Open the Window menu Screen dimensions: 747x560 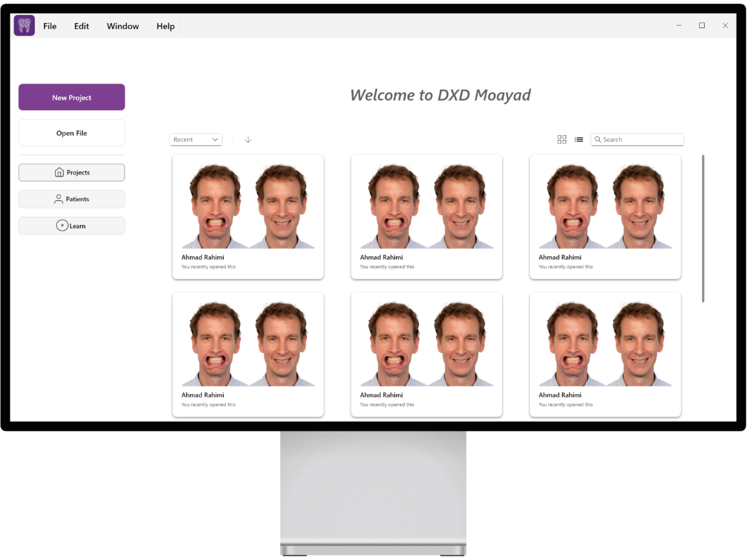click(123, 26)
